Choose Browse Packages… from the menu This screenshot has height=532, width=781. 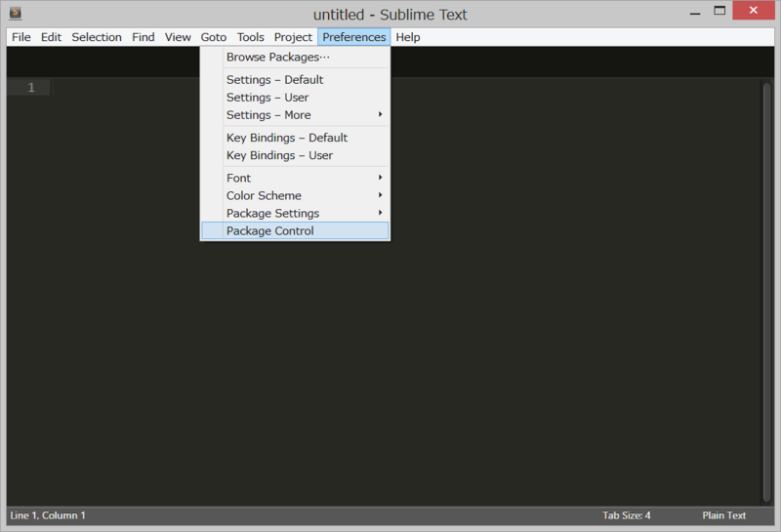(295, 57)
